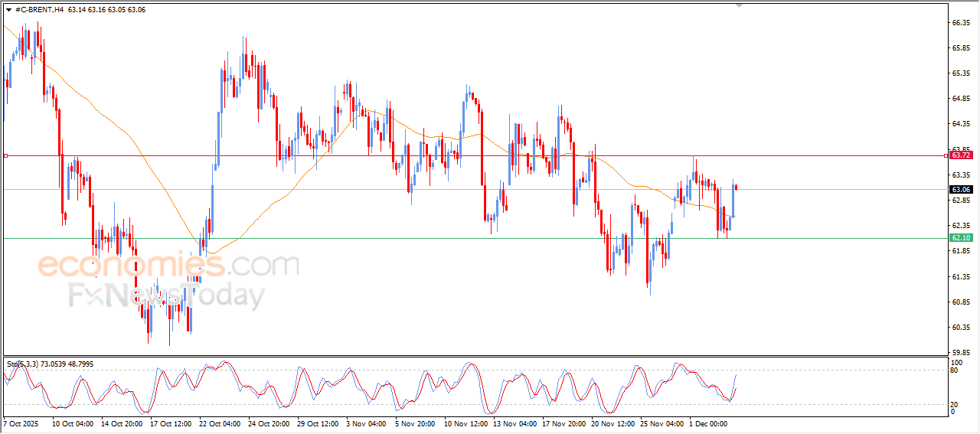Click the 29 Oct 12:00 time label

[317, 423]
